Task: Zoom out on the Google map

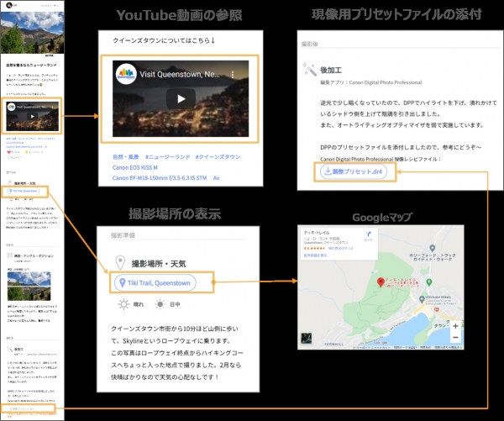Action: (x=455, y=337)
